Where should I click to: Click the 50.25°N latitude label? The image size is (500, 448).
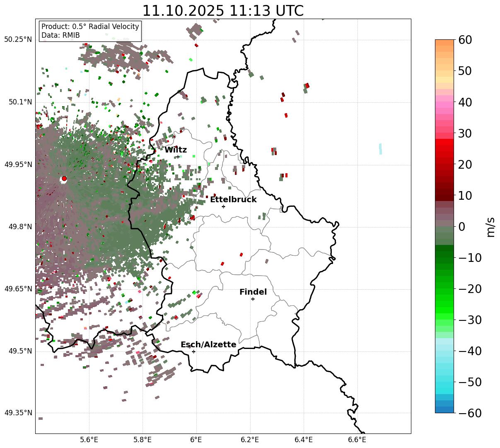tap(18, 40)
